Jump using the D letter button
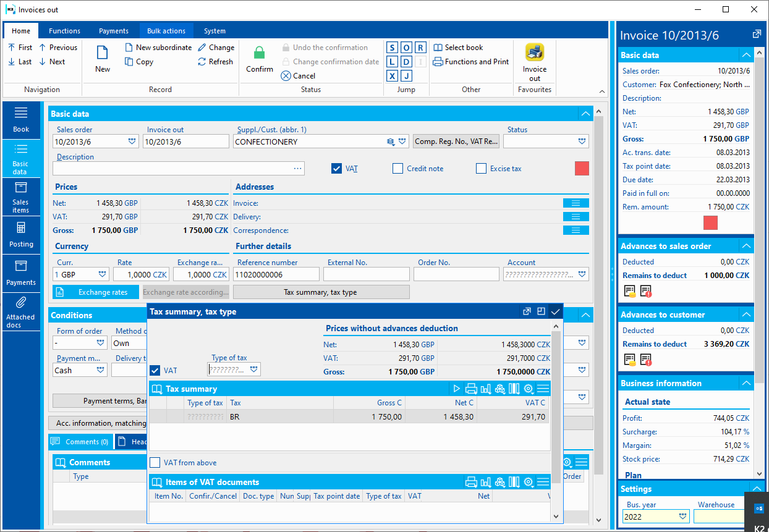 (406, 62)
